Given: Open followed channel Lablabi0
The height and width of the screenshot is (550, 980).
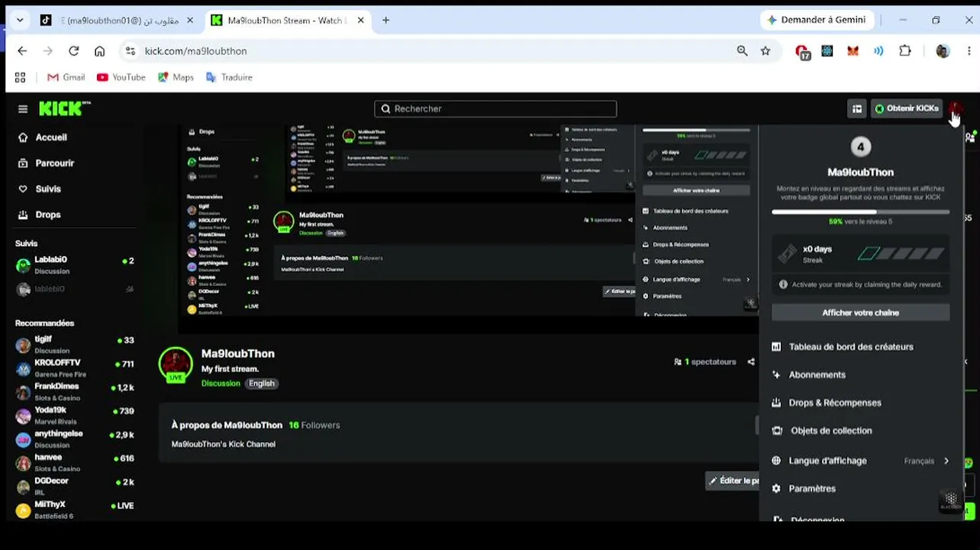Looking at the screenshot, I should click(x=75, y=265).
